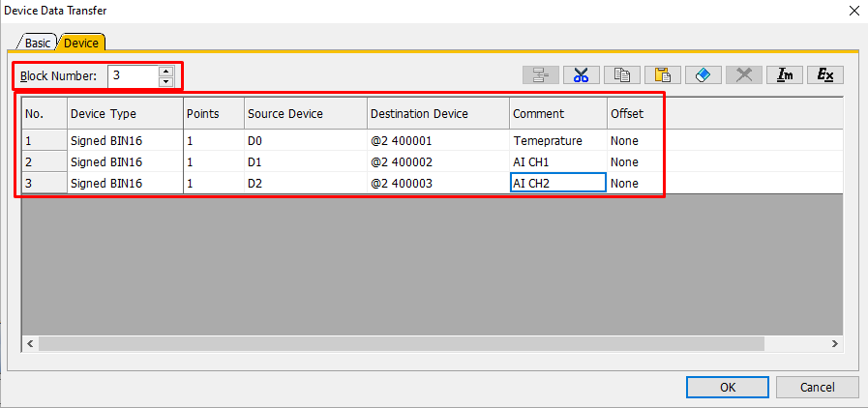Select the Device tab
Image resolution: width=868 pixels, height=408 pixels.
[x=81, y=43]
